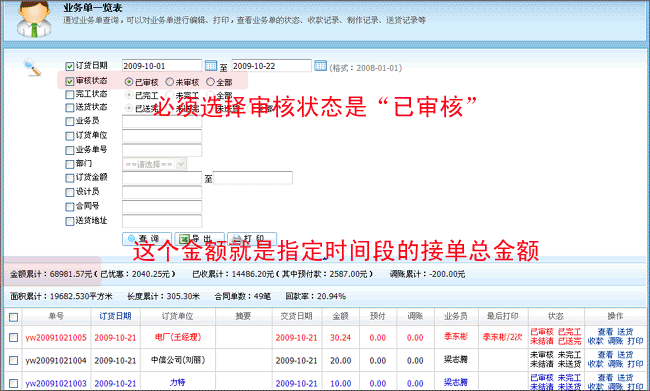Select the 已完工 radio button

129,95
